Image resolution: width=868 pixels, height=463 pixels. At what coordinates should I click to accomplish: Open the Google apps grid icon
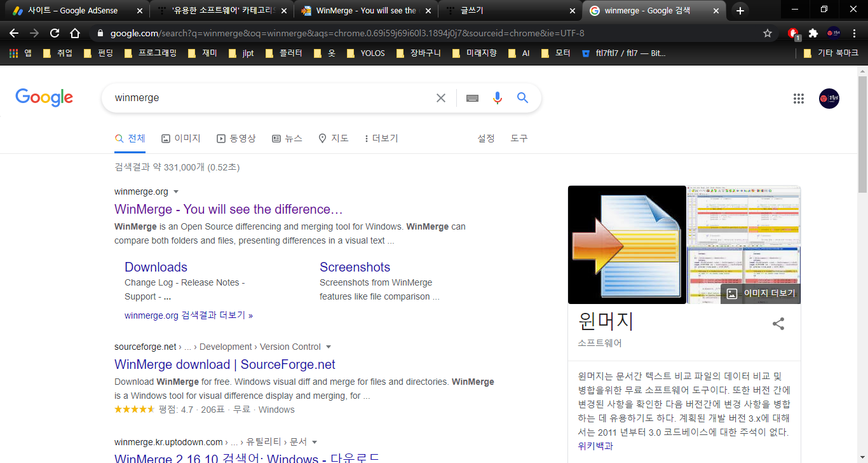pyautogui.click(x=799, y=98)
